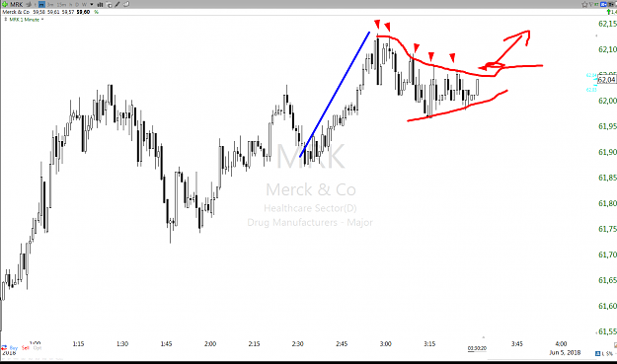Click the MRK ticker symbol field
Viewport: 617px width, 364px height.
pyautogui.click(x=17, y=4)
